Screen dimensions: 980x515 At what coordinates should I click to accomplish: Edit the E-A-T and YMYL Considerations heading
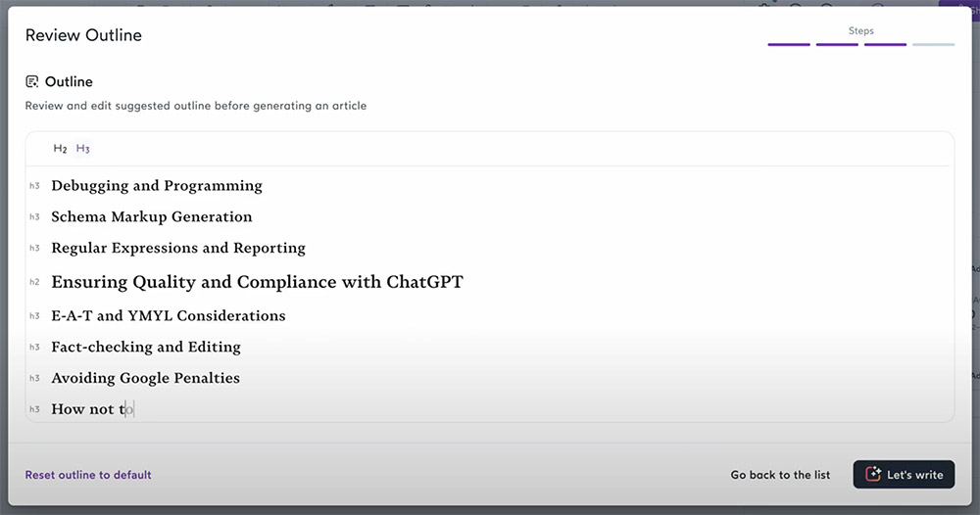tap(169, 316)
